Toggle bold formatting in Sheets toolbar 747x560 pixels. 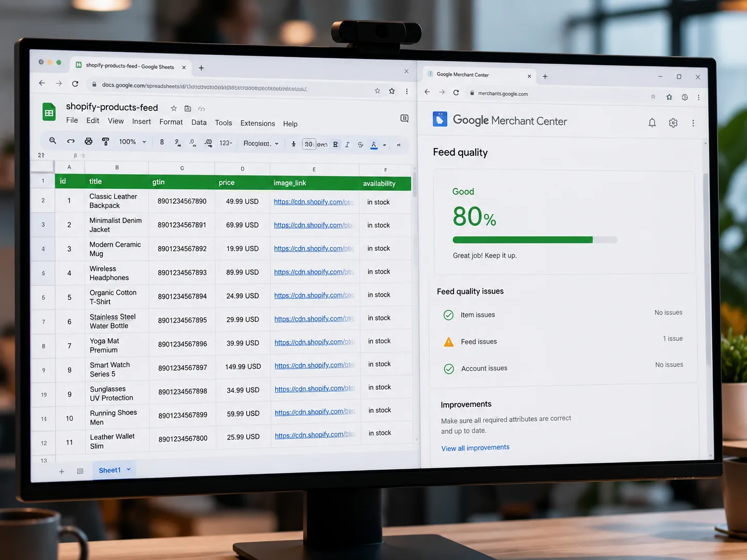point(335,144)
